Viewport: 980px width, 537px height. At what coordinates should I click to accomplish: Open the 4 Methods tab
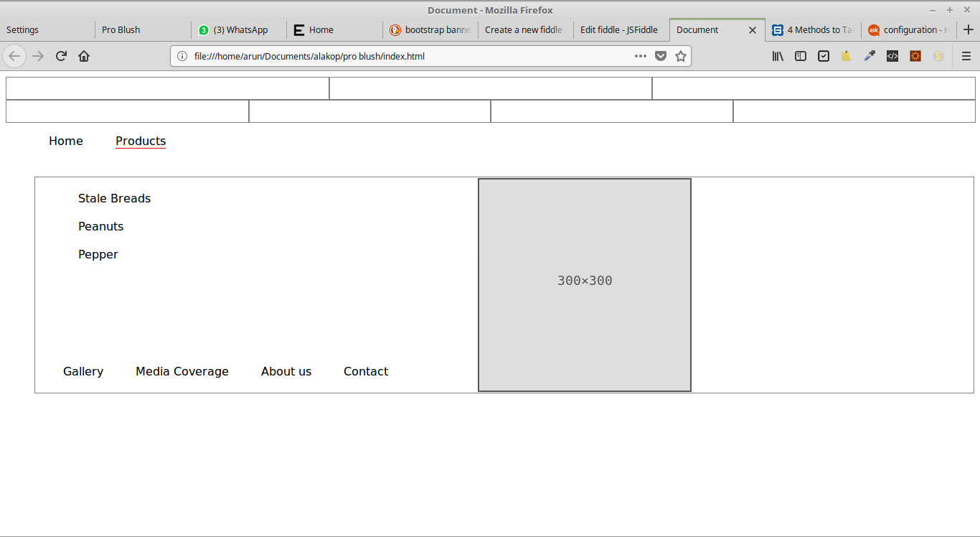[x=814, y=30]
